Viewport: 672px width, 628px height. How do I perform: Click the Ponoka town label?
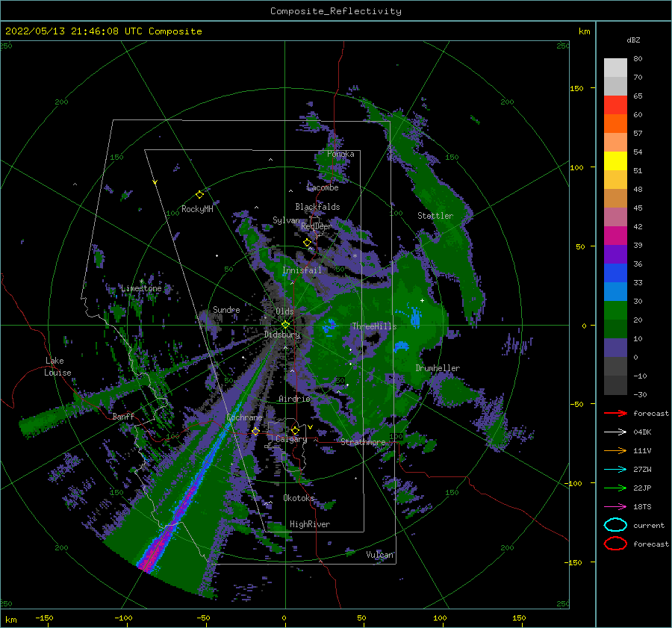pos(340,154)
